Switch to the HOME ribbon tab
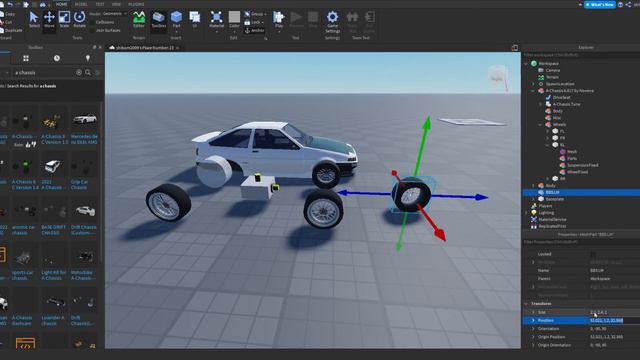 pos(62,4)
